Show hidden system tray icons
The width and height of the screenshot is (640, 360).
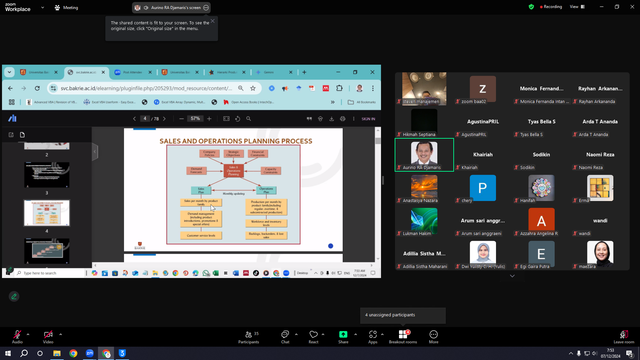point(571,353)
